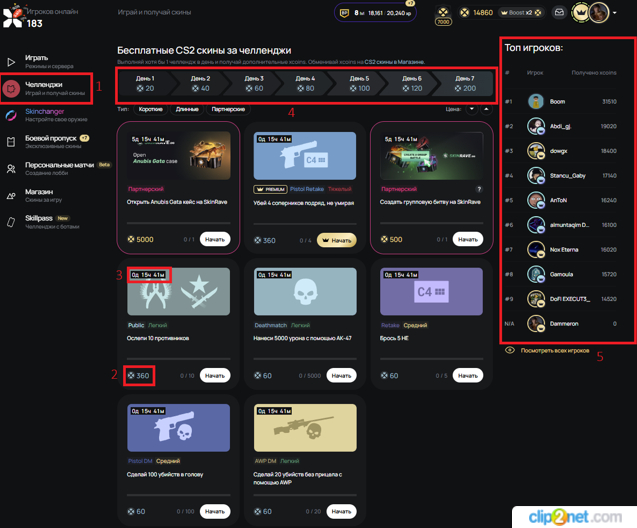Screen dimensions: 637x528
Task: Select almuntaqim player name row
Action: 561,225
